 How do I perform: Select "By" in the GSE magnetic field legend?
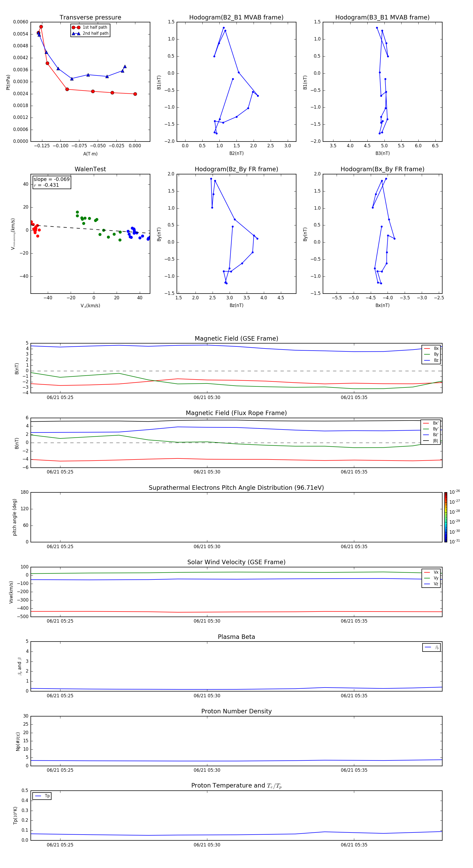click(x=431, y=354)
